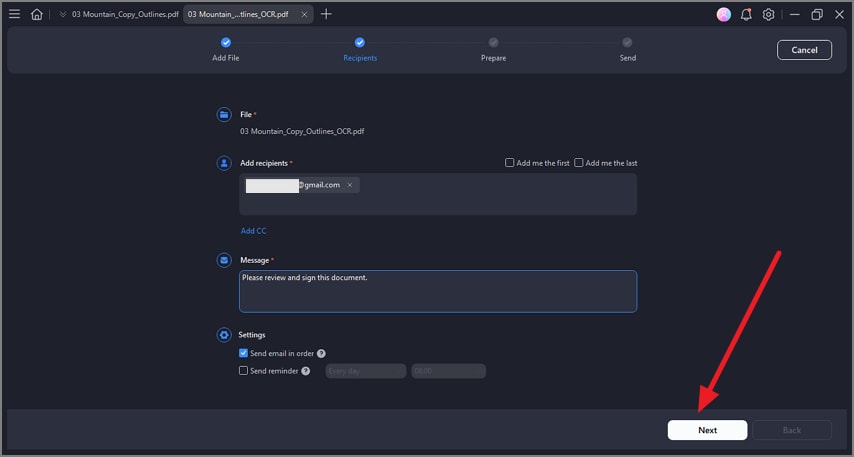Open the Every day frequency dropdown
Viewport: 854px width, 457px height.
pyautogui.click(x=366, y=371)
